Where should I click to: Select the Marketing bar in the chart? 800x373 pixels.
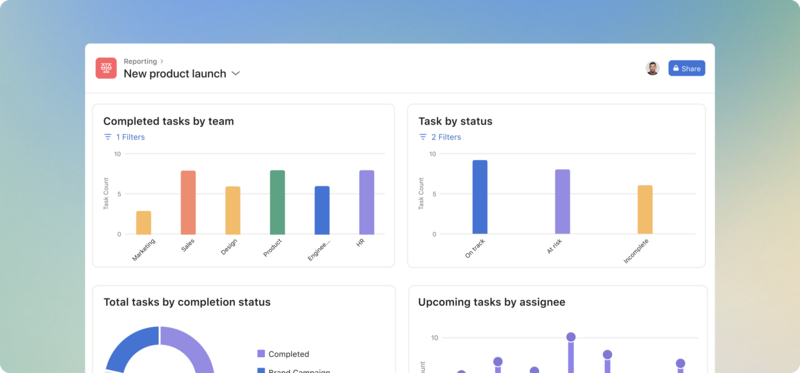point(143,222)
